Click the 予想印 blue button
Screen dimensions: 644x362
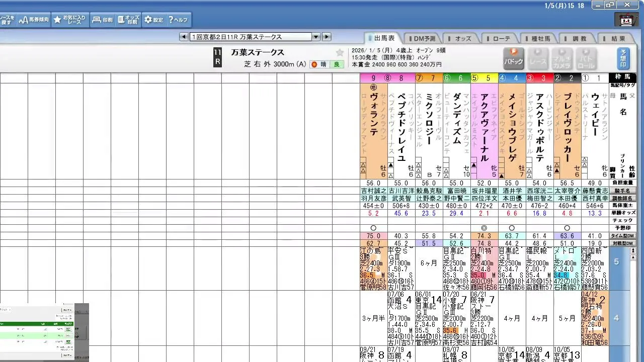click(623, 58)
